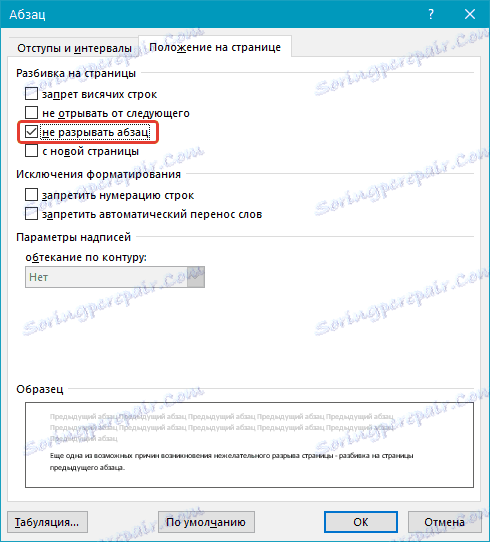Enable запрет висячих строк checkbox

tap(31, 94)
